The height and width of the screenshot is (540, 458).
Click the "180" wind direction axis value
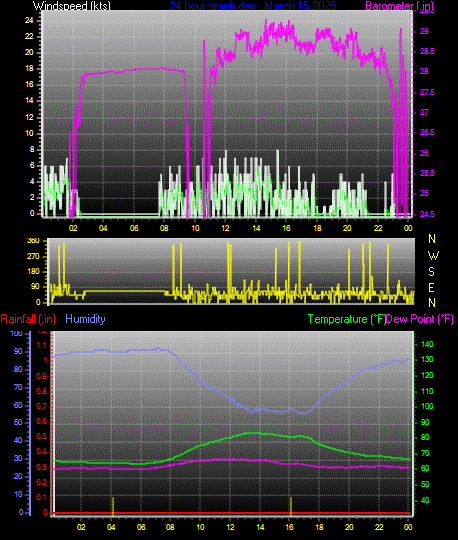[x=33, y=271]
